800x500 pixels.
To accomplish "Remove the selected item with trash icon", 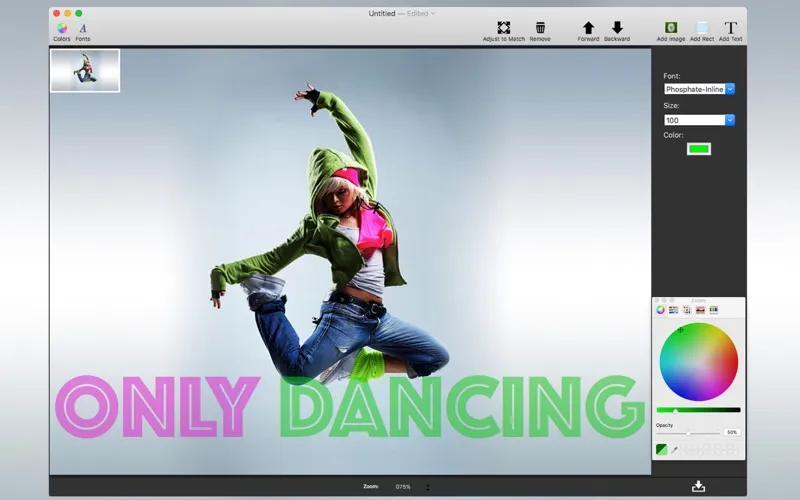I will pyautogui.click(x=540, y=28).
